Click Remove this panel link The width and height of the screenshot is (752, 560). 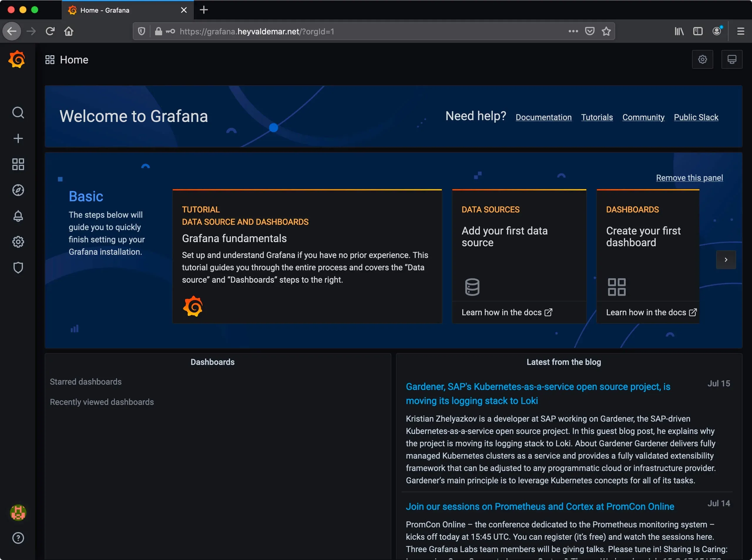pos(689,178)
